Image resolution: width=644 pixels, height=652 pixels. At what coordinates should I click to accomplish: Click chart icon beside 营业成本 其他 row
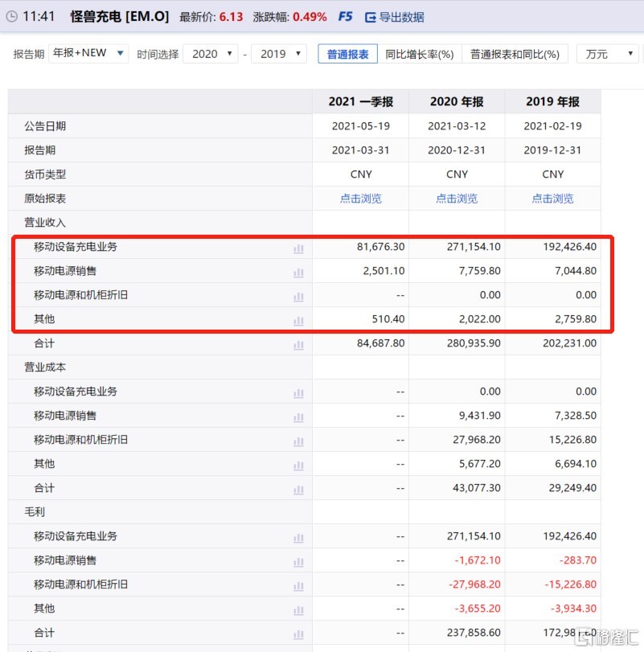click(298, 465)
